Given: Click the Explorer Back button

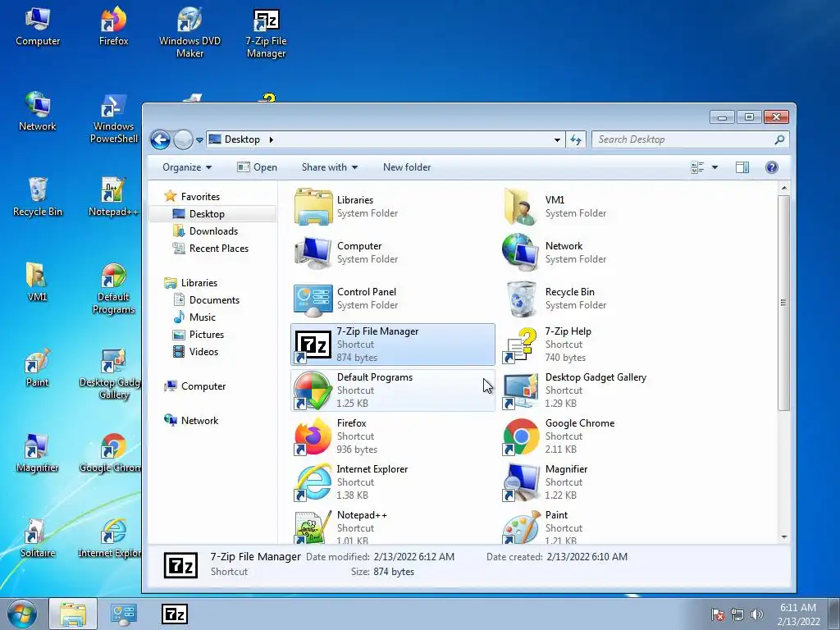Looking at the screenshot, I should pos(160,139).
